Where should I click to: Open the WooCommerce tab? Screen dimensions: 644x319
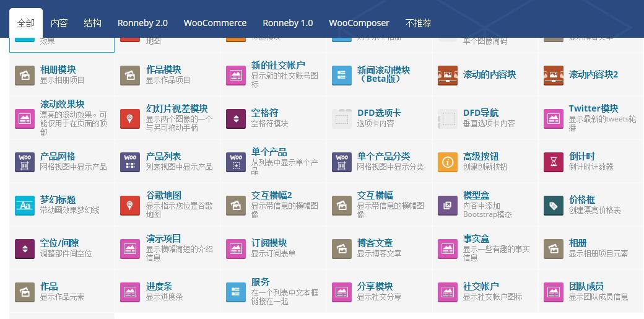(215, 23)
